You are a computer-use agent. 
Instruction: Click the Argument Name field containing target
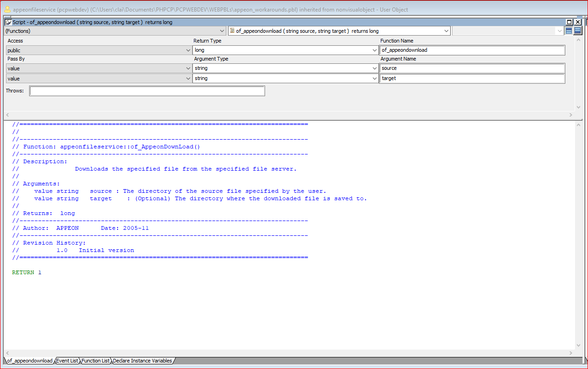pyautogui.click(x=472, y=79)
